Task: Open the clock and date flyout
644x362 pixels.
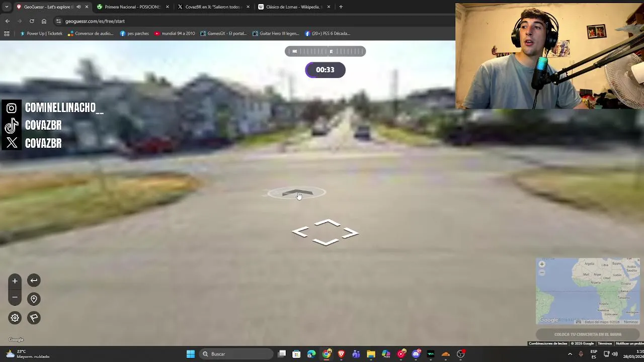Action: pos(633,354)
